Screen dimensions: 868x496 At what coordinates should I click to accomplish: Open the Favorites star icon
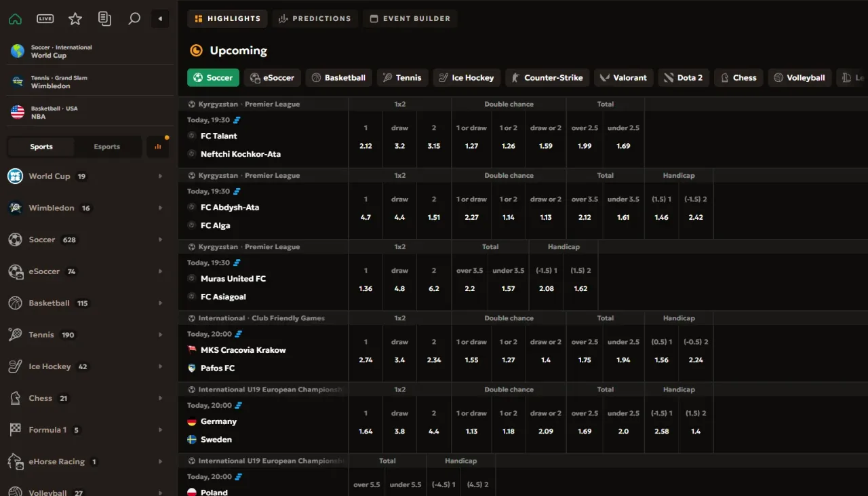(x=75, y=19)
